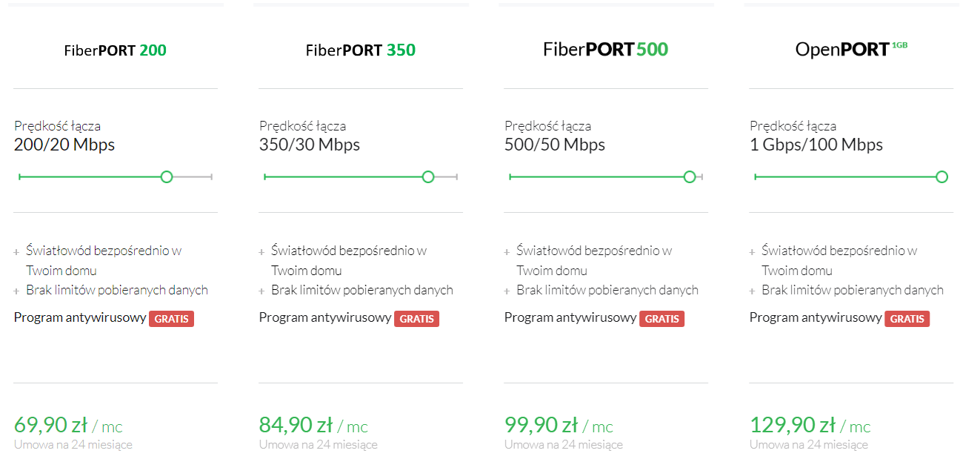Click the FiberPORT 500 plan logo
980x459 pixels.
point(606,50)
